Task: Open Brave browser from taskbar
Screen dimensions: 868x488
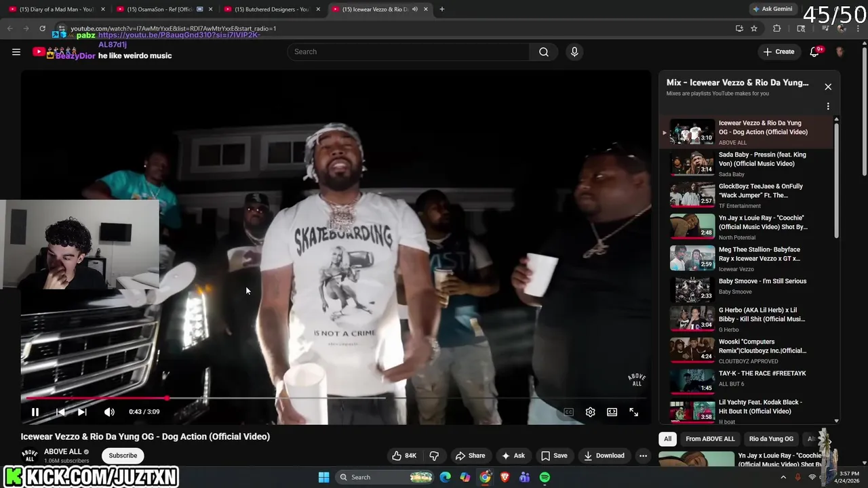Action: point(505,477)
